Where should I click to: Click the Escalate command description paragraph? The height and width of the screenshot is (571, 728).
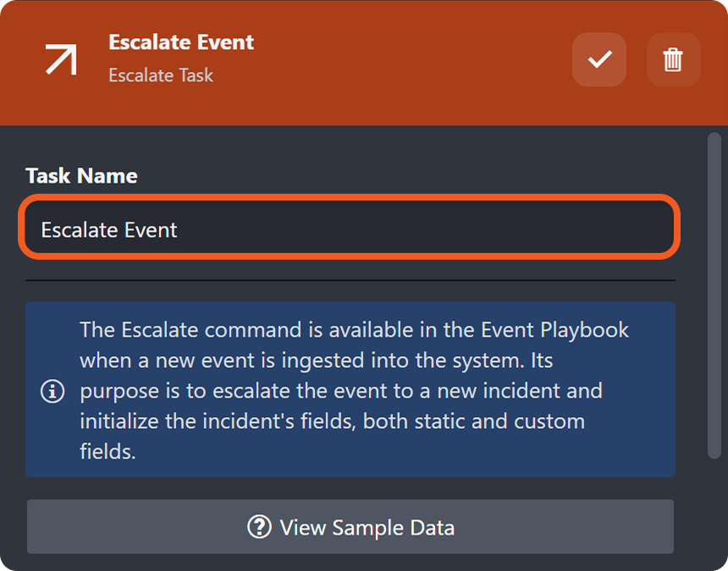pyautogui.click(x=354, y=390)
